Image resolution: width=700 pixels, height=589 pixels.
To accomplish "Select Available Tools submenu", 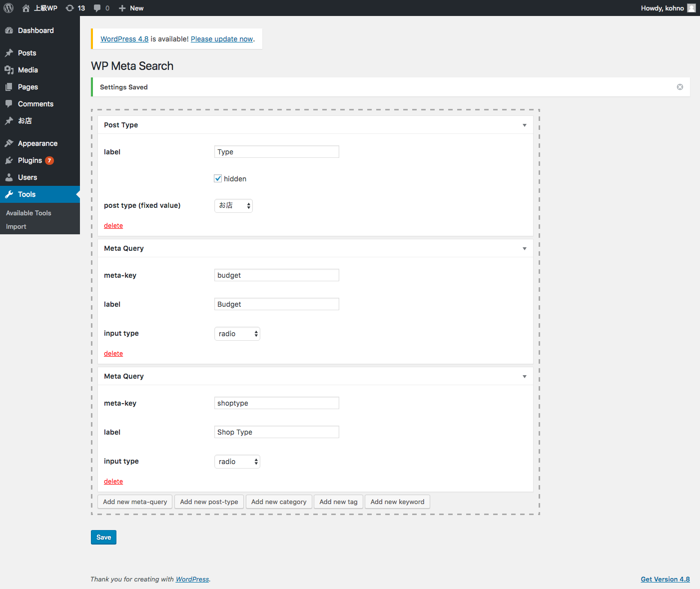I will (28, 213).
